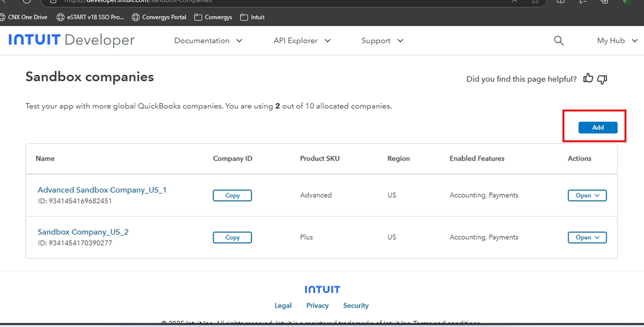
Task: Click the search magnifier icon
Action: tap(559, 41)
